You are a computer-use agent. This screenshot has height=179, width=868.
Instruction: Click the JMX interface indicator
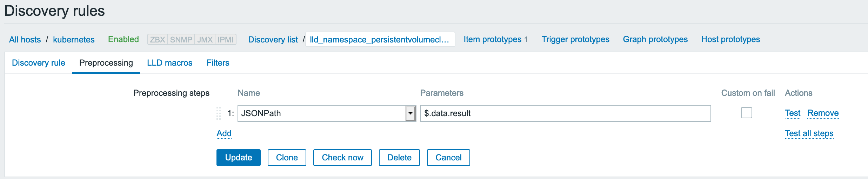(205, 40)
